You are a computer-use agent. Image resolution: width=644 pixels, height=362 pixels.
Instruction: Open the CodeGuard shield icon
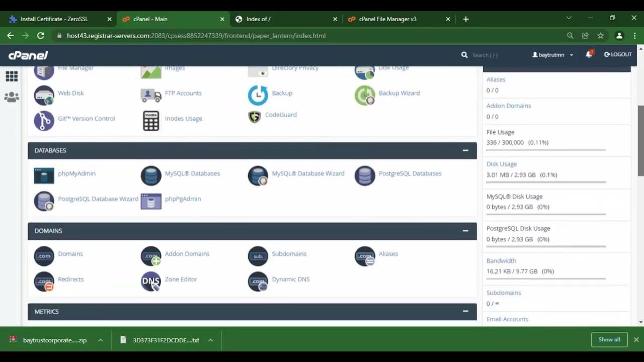255,117
